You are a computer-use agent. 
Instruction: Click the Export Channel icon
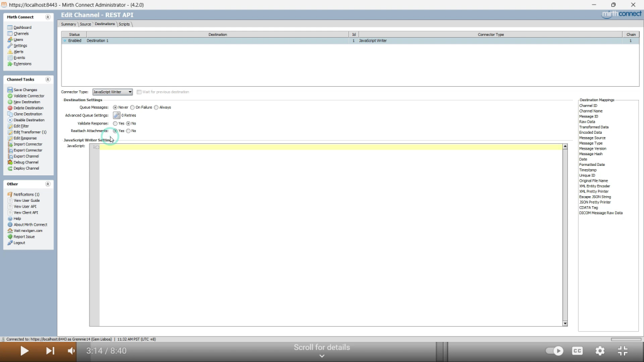(10, 156)
